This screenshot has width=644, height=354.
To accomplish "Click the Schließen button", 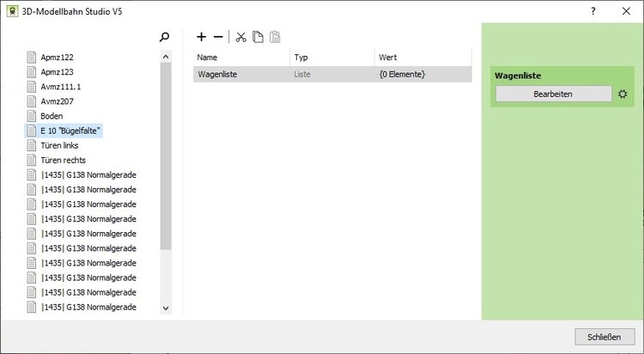I will pos(605,337).
